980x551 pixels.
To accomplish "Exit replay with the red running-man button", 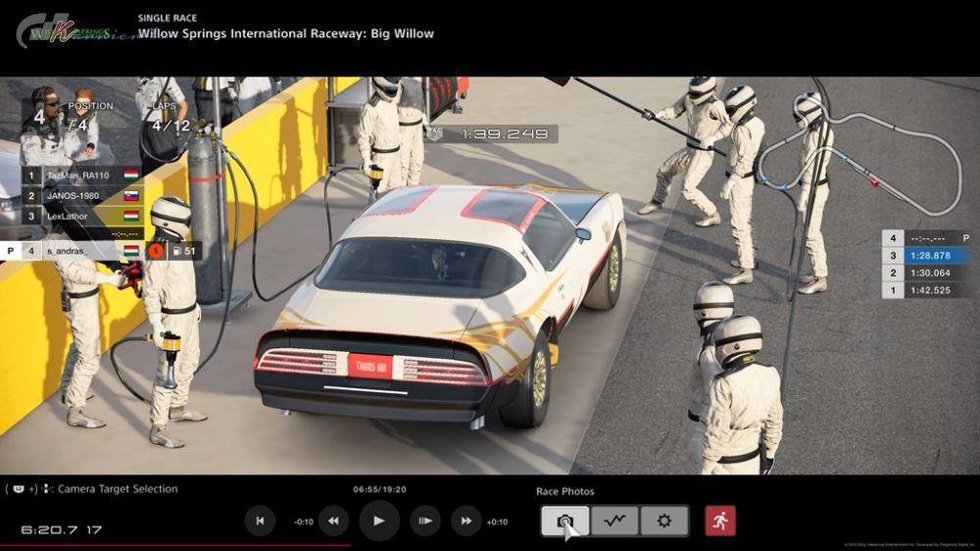I will coord(720,521).
